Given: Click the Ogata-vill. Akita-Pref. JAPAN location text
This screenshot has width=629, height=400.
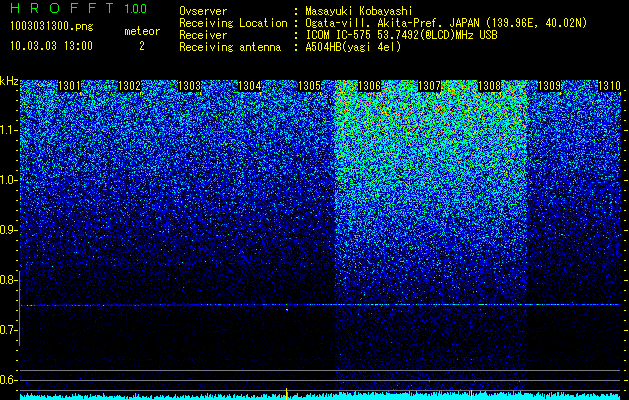Looking at the screenshot, I should [446, 23].
